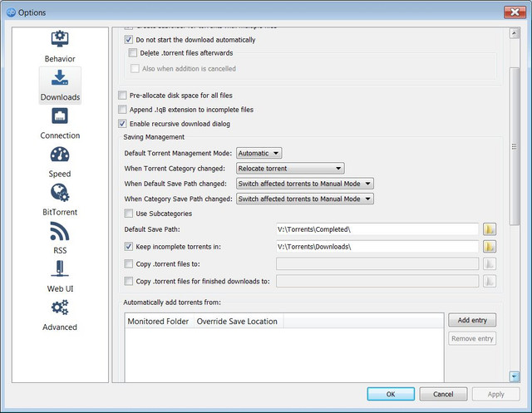The width and height of the screenshot is (532, 413).
Task: Toggle Keep incomplete torrents in checkbox
Action: pyautogui.click(x=128, y=247)
